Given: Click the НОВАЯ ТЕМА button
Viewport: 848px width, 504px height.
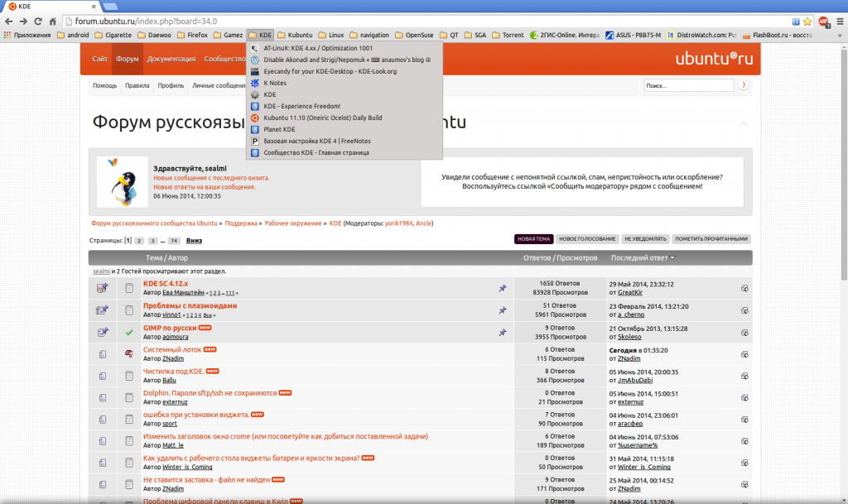Looking at the screenshot, I should [533, 239].
